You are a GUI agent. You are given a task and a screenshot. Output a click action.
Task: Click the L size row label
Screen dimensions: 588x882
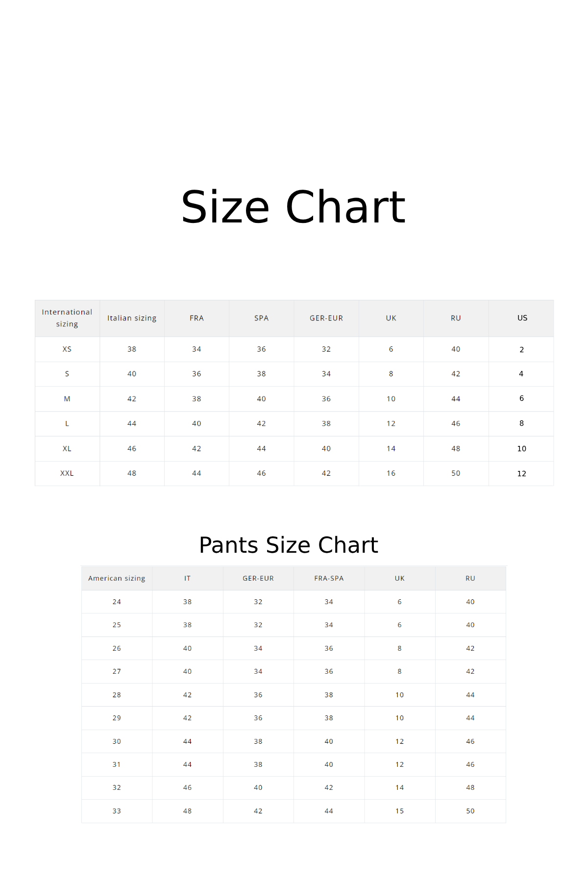[x=67, y=423]
